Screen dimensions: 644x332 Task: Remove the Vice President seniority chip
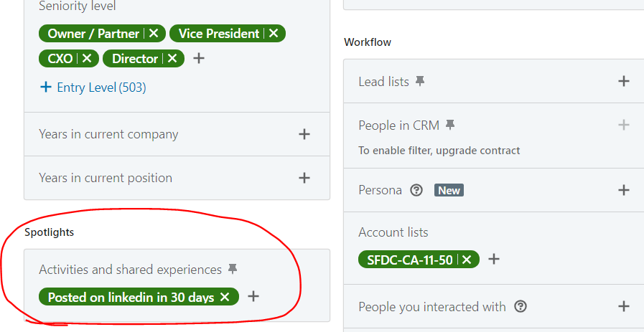(274, 33)
